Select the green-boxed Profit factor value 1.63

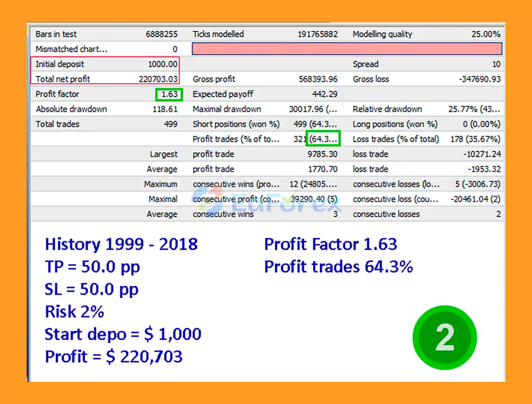[x=169, y=94]
